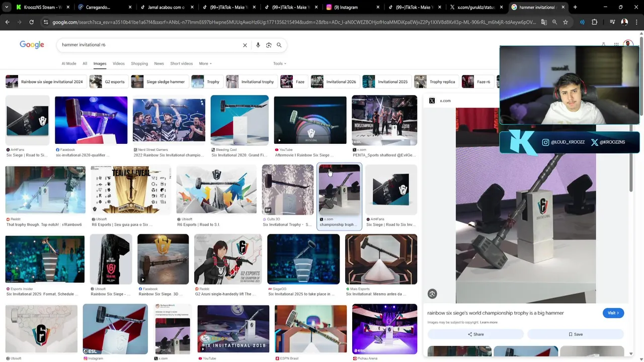Viewport: 644px width, 362px height.
Task: Open Chrome three-dot menu
Action: pos(637,22)
